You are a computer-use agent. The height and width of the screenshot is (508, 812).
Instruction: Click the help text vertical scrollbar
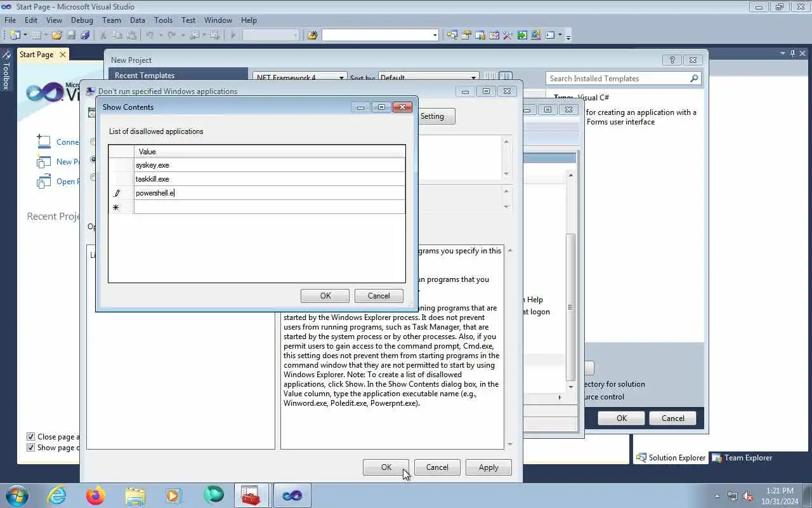510,347
